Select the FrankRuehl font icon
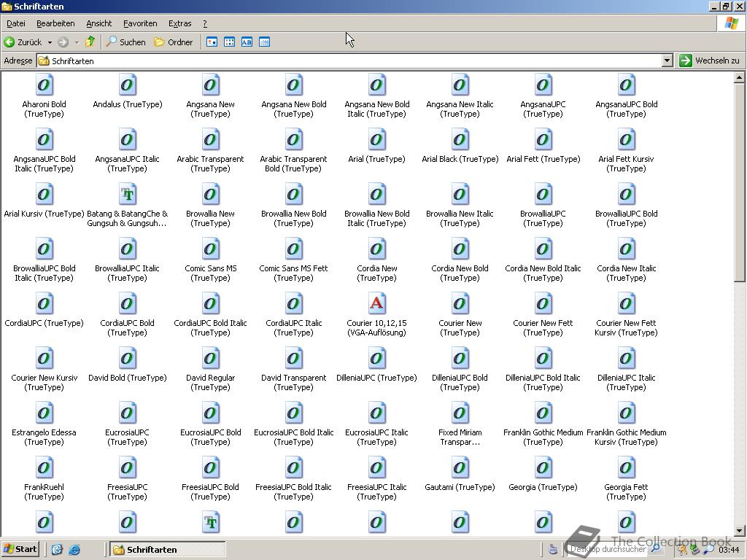 [x=44, y=469]
